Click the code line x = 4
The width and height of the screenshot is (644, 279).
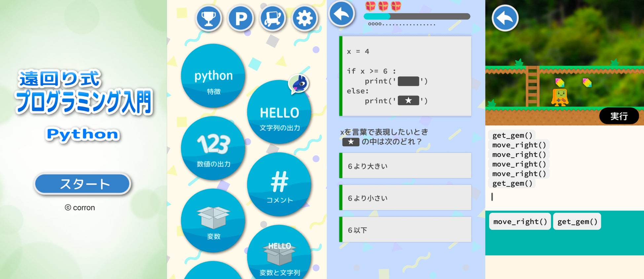358,51
